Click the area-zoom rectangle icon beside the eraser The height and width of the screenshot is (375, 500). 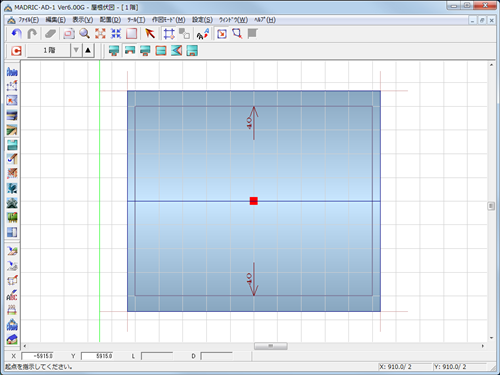click(x=69, y=34)
